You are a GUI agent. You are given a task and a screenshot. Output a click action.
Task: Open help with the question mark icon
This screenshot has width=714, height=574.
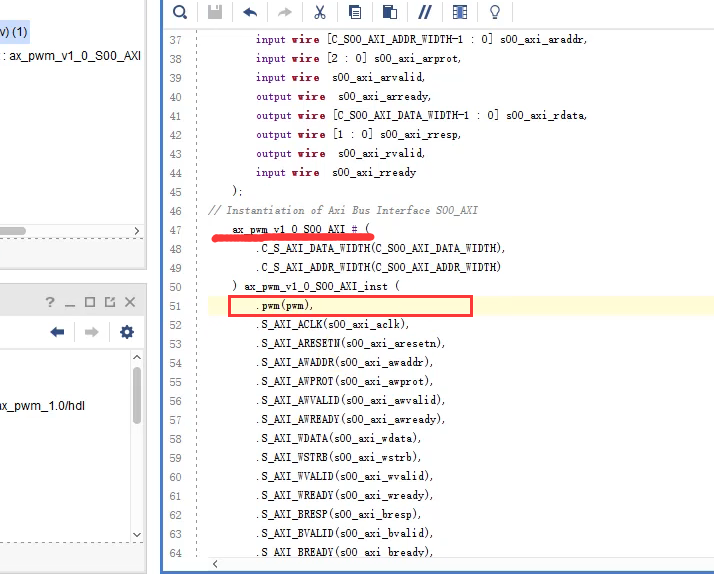pos(50,302)
